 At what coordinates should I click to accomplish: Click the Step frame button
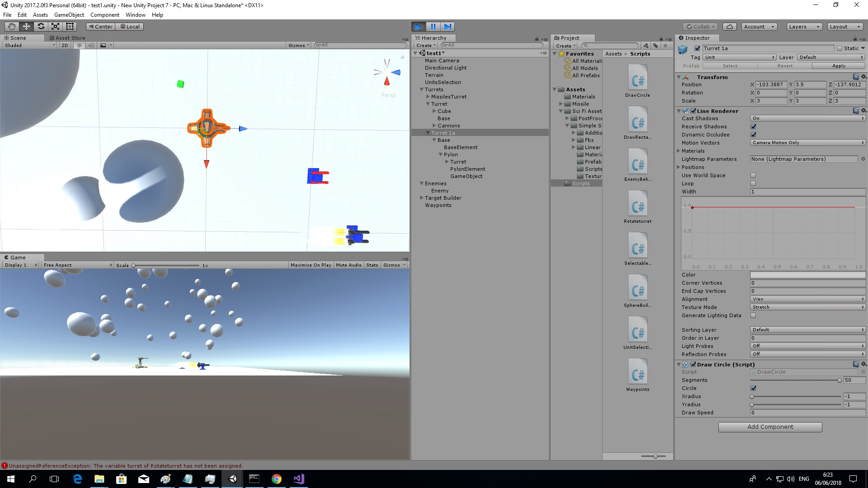pyautogui.click(x=448, y=27)
